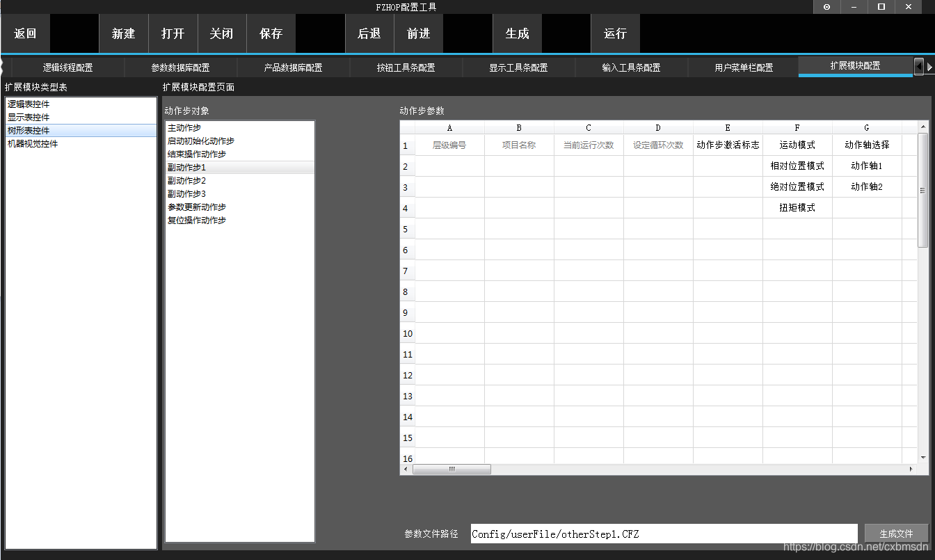Click column header B in the grid

519,127
